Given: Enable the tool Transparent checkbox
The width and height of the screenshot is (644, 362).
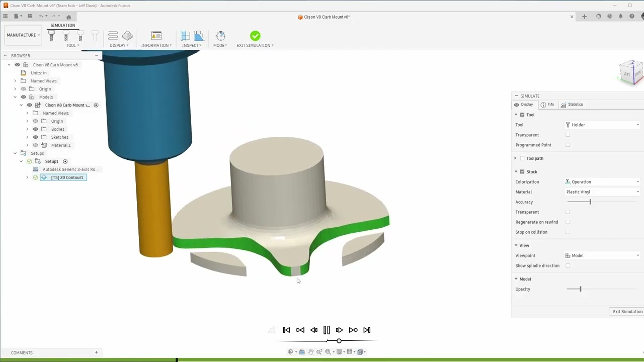Looking at the screenshot, I should [x=568, y=135].
